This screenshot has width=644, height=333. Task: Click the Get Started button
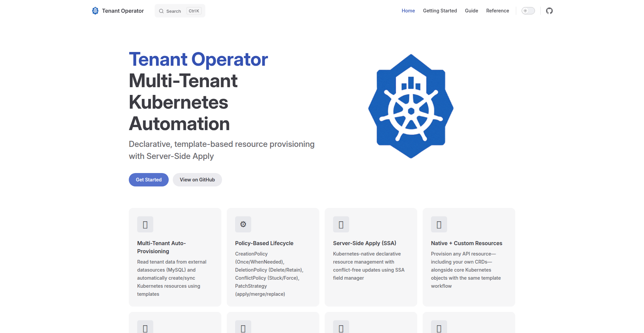point(149,179)
